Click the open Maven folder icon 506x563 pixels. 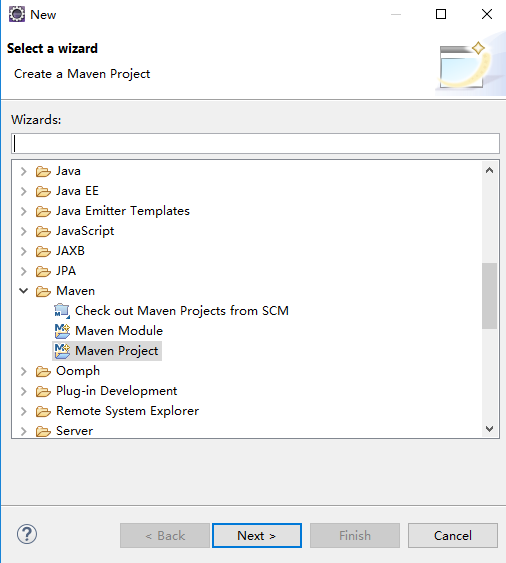coord(43,291)
